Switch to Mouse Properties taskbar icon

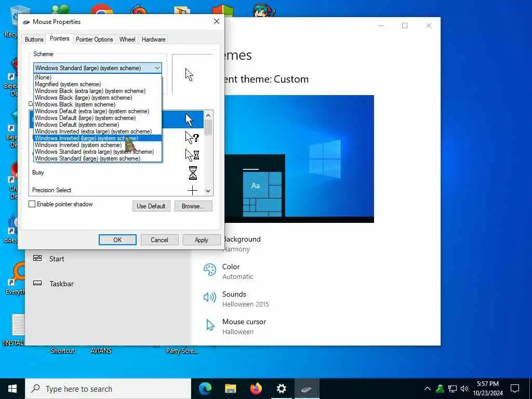coord(307,389)
